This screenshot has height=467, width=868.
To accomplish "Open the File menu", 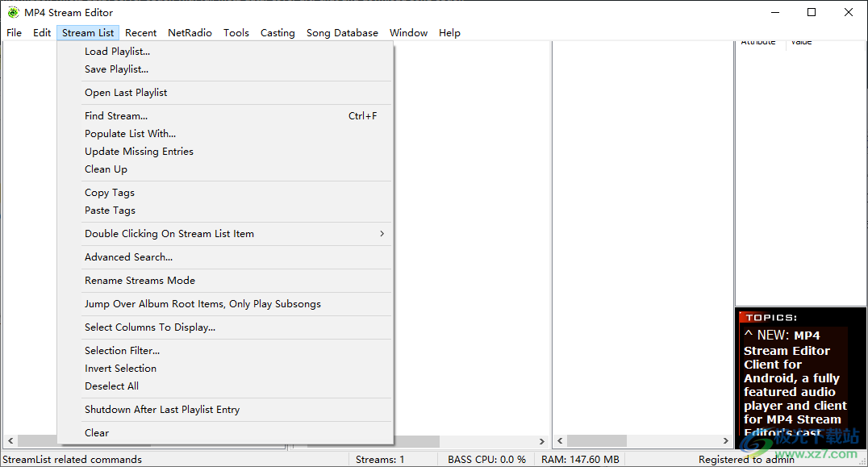I will click(14, 32).
